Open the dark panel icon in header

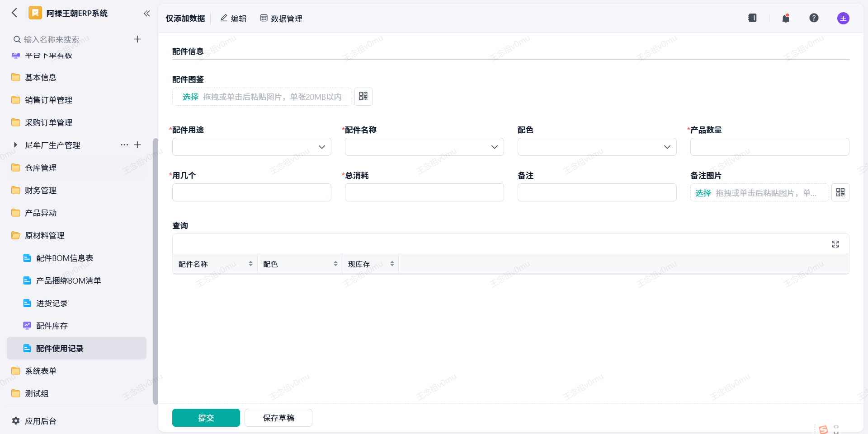[752, 18]
